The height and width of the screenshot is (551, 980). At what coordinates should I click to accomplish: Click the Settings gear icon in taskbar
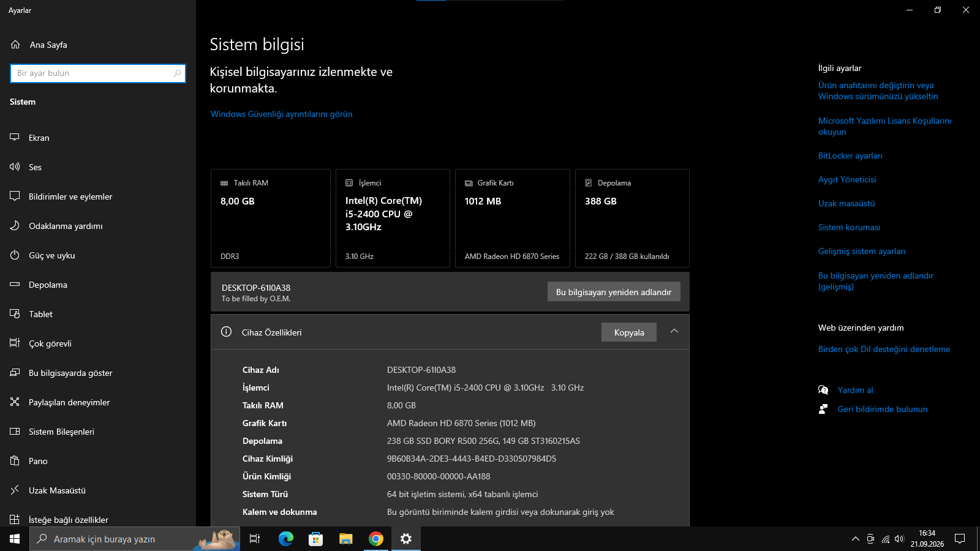(x=406, y=539)
